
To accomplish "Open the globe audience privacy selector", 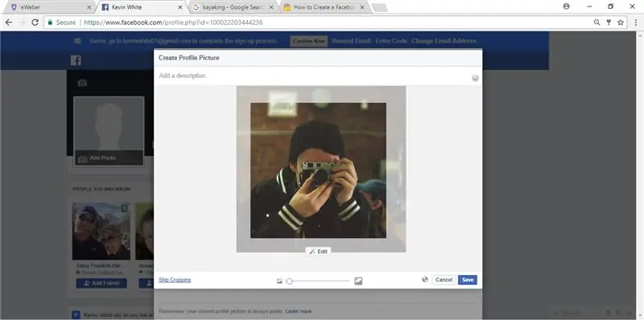I will (425, 279).
